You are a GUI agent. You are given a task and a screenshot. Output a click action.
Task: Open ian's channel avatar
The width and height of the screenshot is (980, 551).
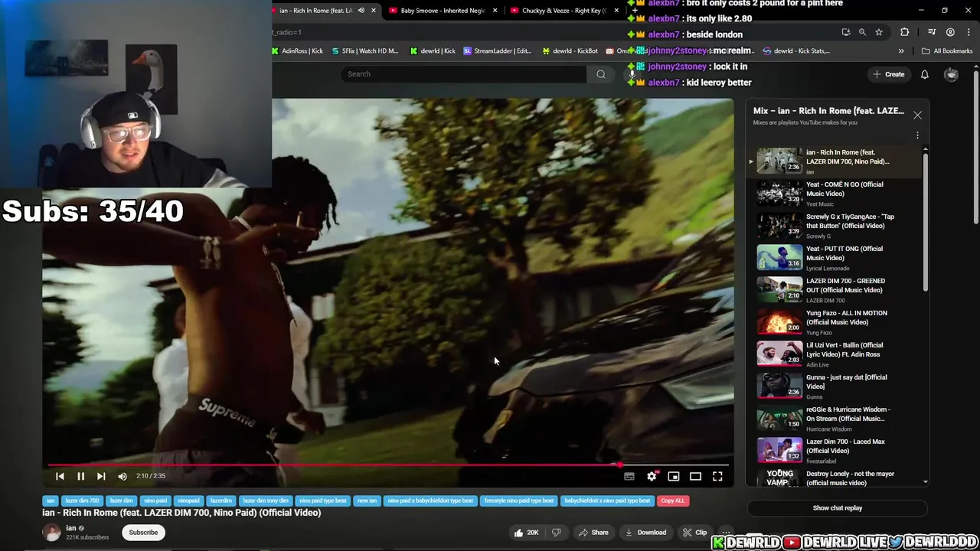(x=52, y=533)
